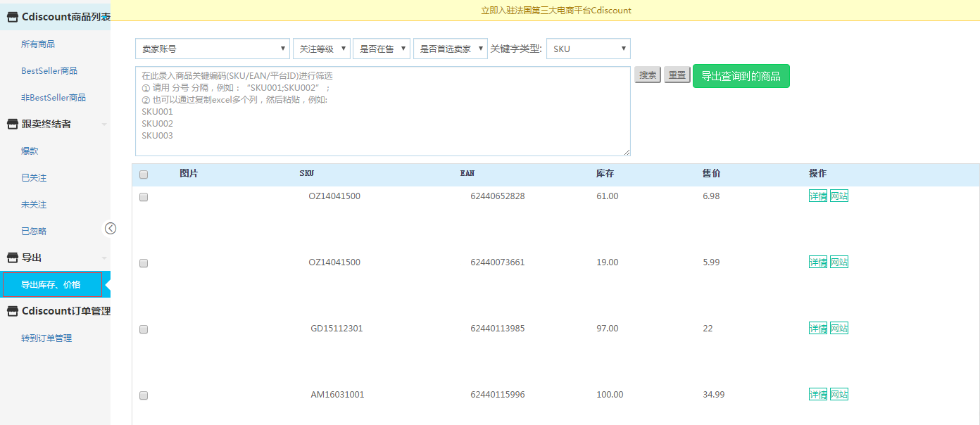Check the row with EAN 62440652828

tap(144, 197)
